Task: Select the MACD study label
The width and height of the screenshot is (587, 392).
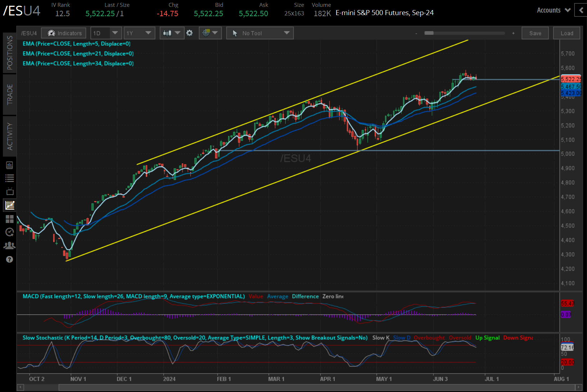Action: pyautogui.click(x=134, y=296)
